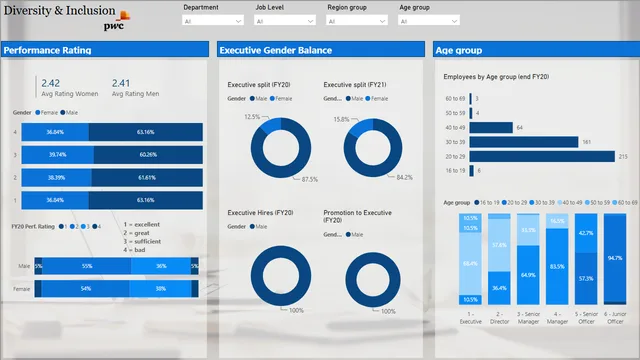Screen dimensions: 640x360
Task: Select the 38.39% female segment of rating 2
Action: tap(56, 178)
